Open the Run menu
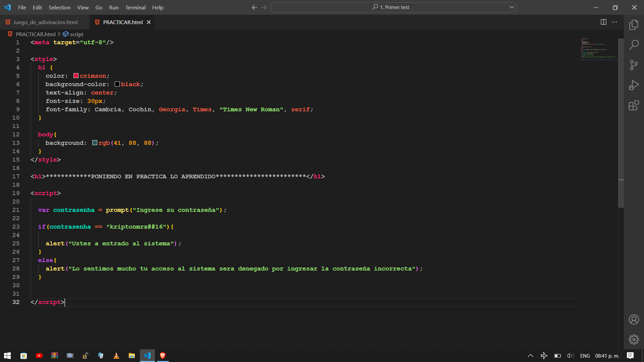Screen dimensions: 644x362 pyautogui.click(x=114, y=7)
